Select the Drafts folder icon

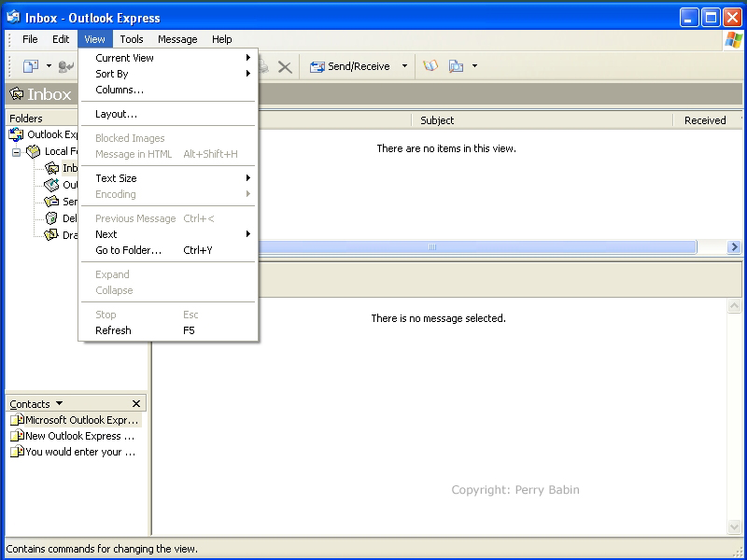point(51,235)
